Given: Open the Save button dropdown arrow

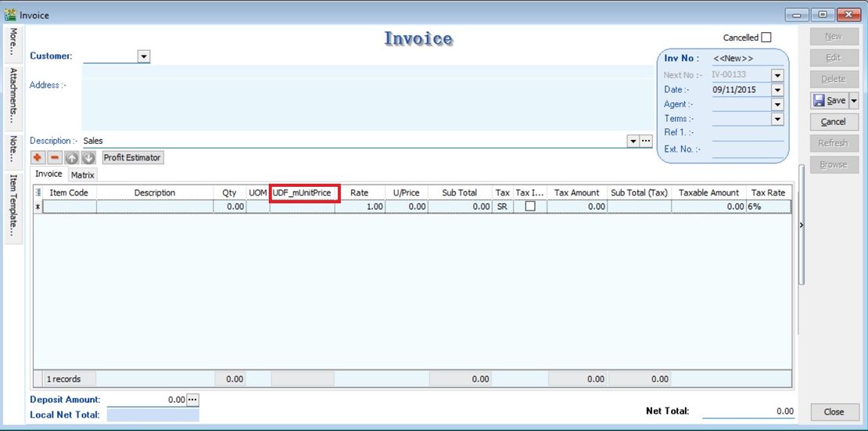Looking at the screenshot, I should 854,100.
